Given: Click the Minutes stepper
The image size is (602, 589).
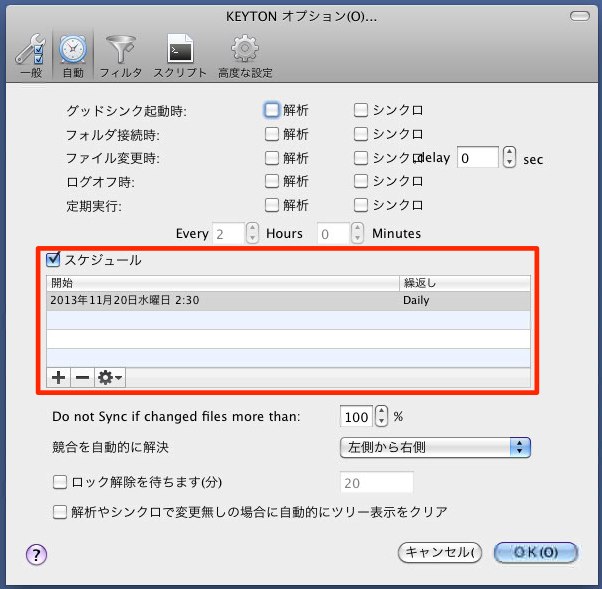Looking at the screenshot, I should 357,233.
